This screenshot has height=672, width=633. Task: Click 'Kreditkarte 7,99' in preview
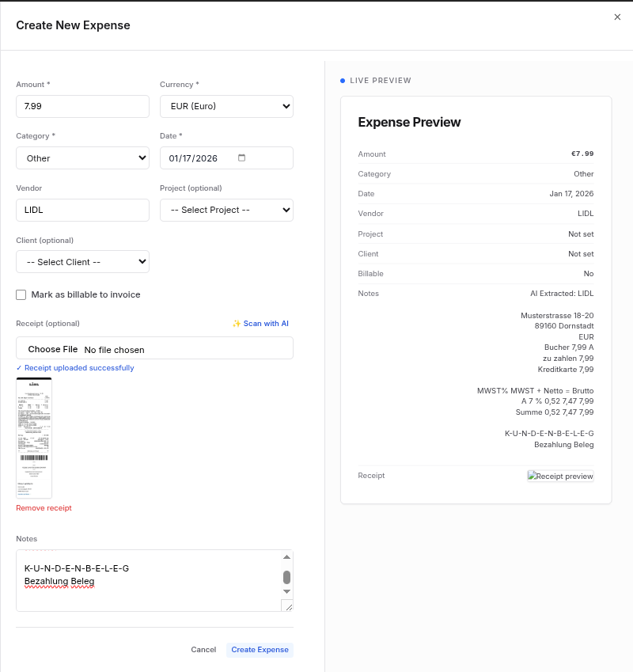pos(566,370)
